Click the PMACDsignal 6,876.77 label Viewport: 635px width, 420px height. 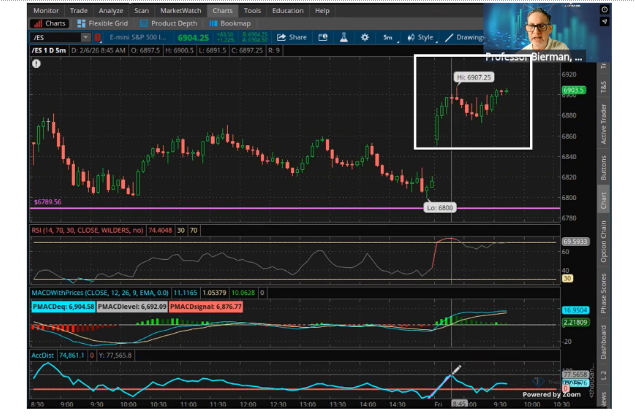(206, 307)
